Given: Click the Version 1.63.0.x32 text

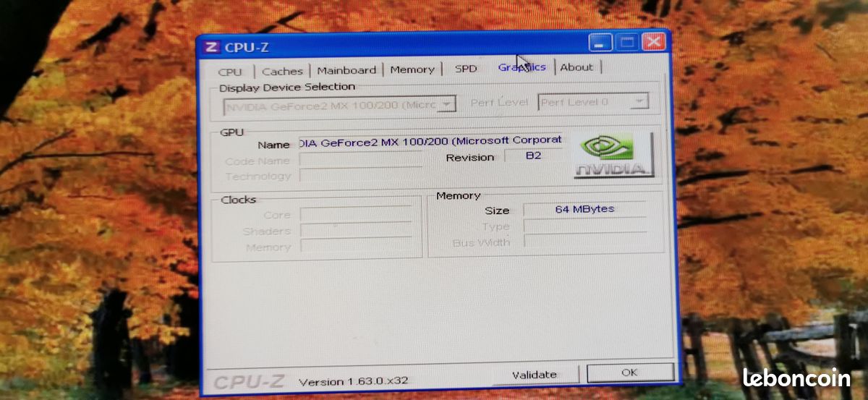Looking at the screenshot, I should (354, 381).
